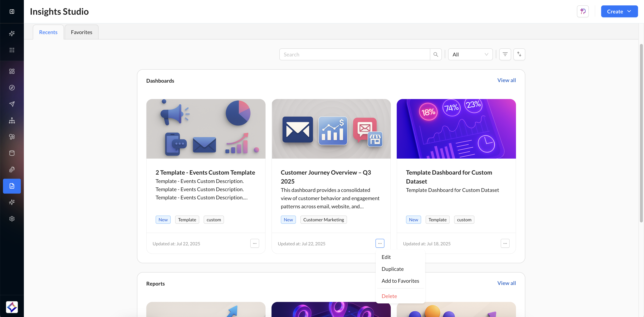Click the settings gear icon in sidebar
This screenshot has width=644, height=317.
click(x=12, y=219)
